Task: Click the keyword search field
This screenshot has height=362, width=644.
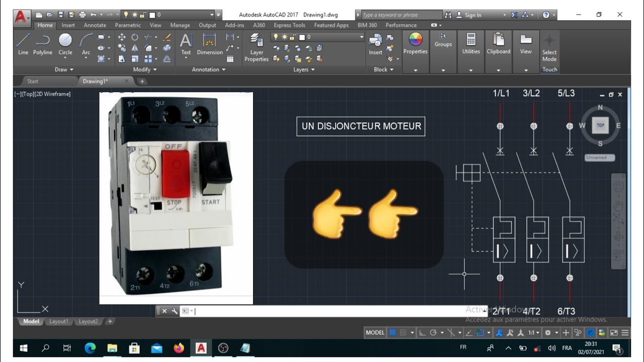Action: coord(401,15)
